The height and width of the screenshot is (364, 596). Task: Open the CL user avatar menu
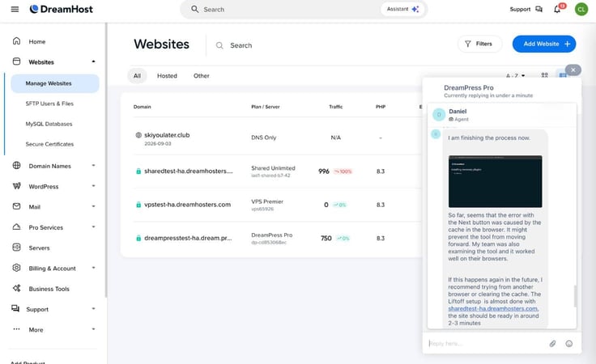[x=581, y=9]
